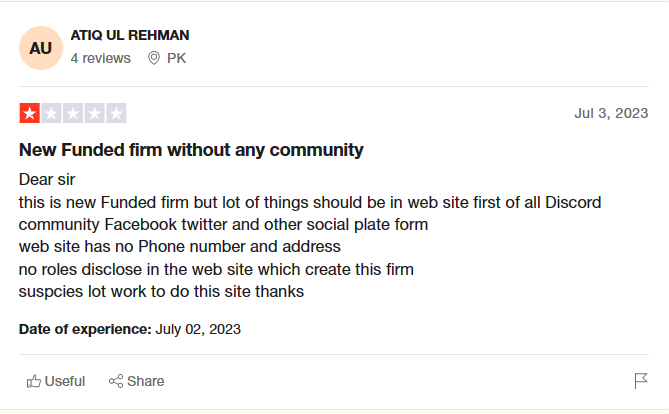Click the July 02, 2023 experience date
669x414 pixels.
click(198, 329)
